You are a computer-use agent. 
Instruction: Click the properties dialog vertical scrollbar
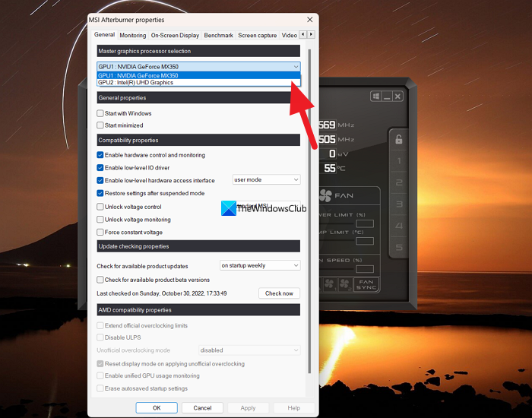309,211
